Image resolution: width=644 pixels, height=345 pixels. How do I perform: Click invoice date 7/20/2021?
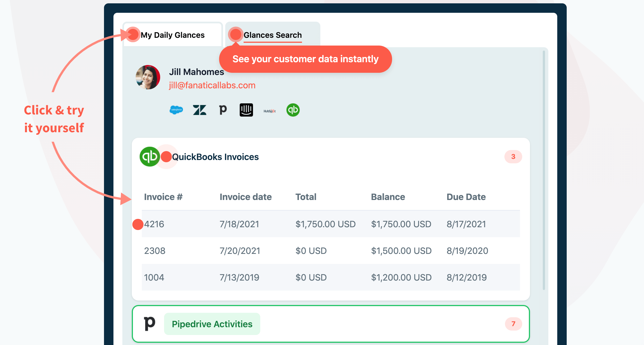click(240, 251)
